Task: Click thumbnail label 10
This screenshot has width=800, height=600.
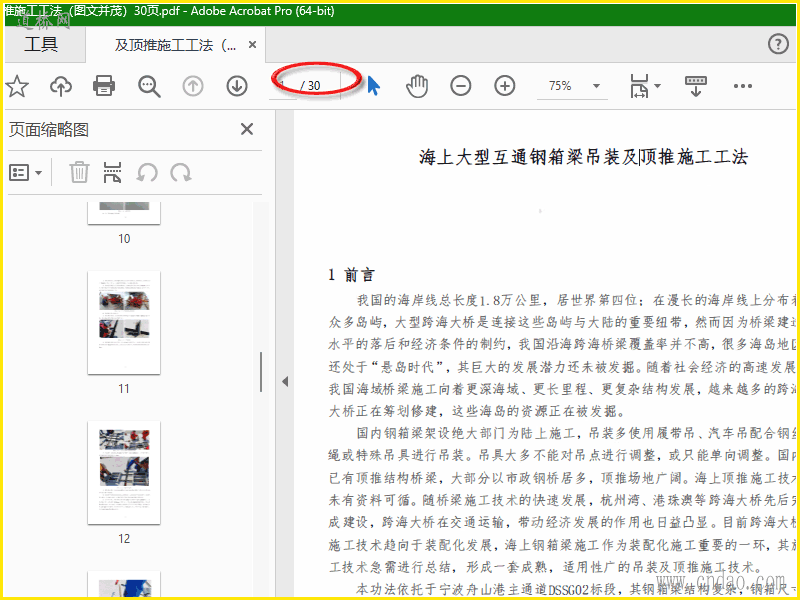Action: (x=124, y=239)
